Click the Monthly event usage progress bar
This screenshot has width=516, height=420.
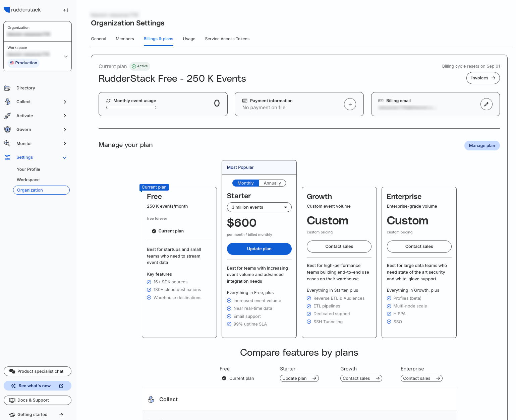[x=131, y=108]
